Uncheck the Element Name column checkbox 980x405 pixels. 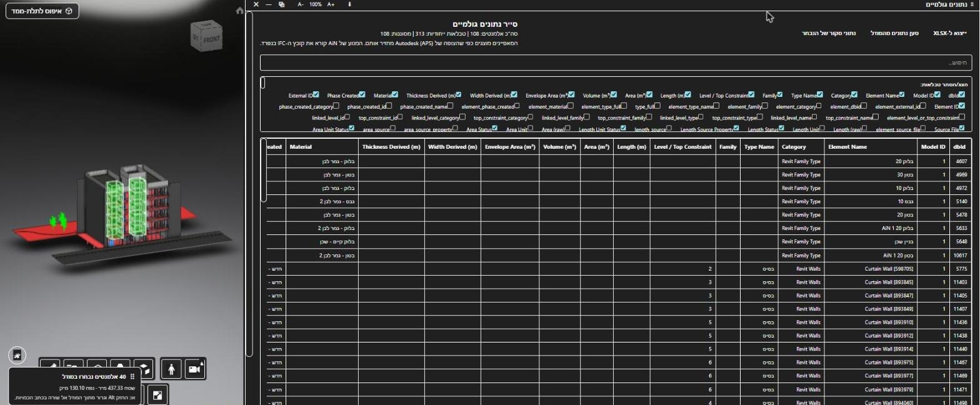coord(902,94)
